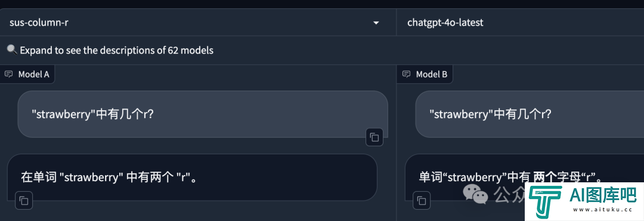The height and width of the screenshot is (221, 644).
Task: Click the arrow beside sus-column-r
Action: tap(376, 23)
